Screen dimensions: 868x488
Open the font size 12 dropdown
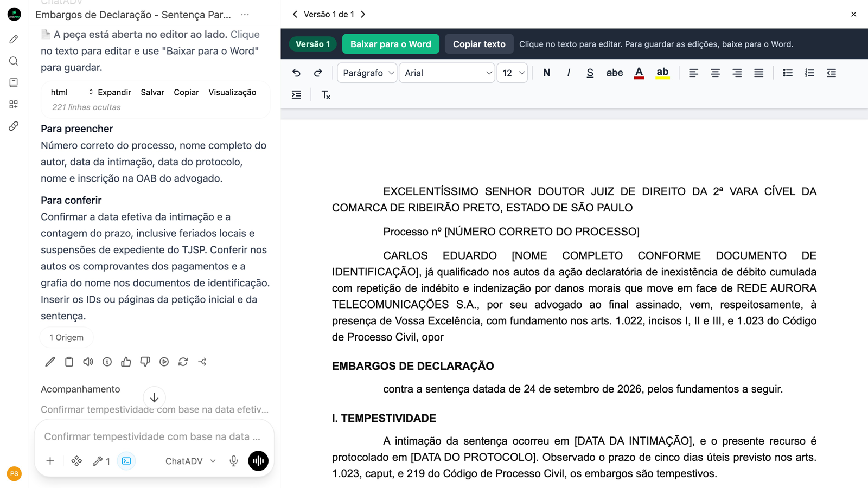click(x=513, y=73)
